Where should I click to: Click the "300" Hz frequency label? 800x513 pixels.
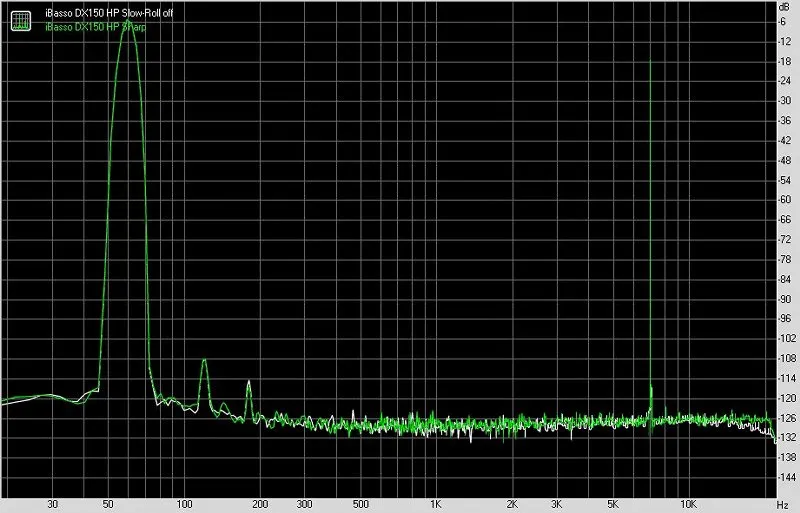[x=305, y=504]
